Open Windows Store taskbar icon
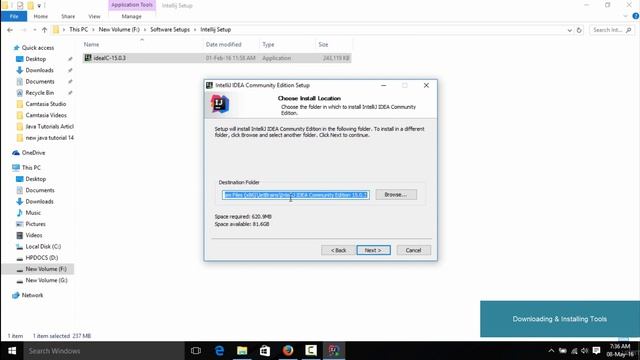This screenshot has width=640, height=360. coord(265,351)
